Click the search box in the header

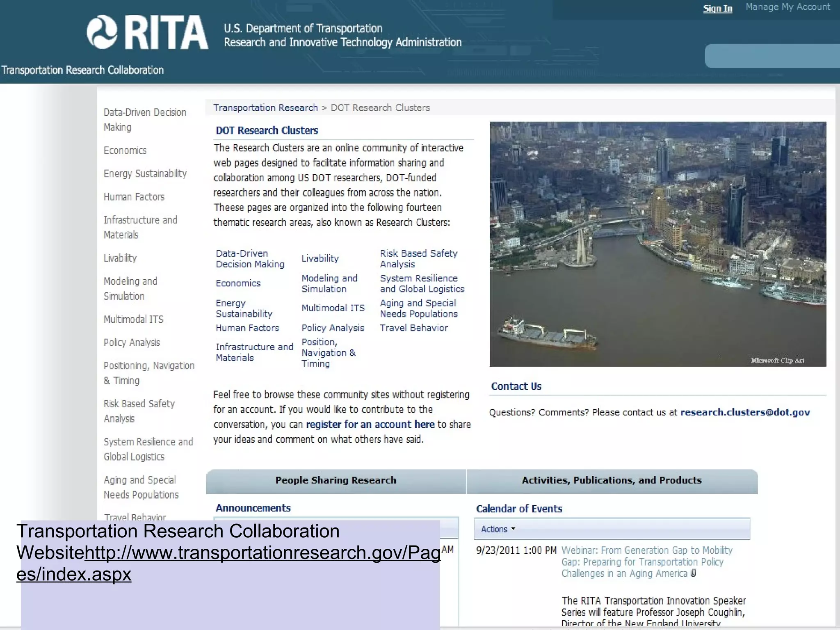pos(772,56)
